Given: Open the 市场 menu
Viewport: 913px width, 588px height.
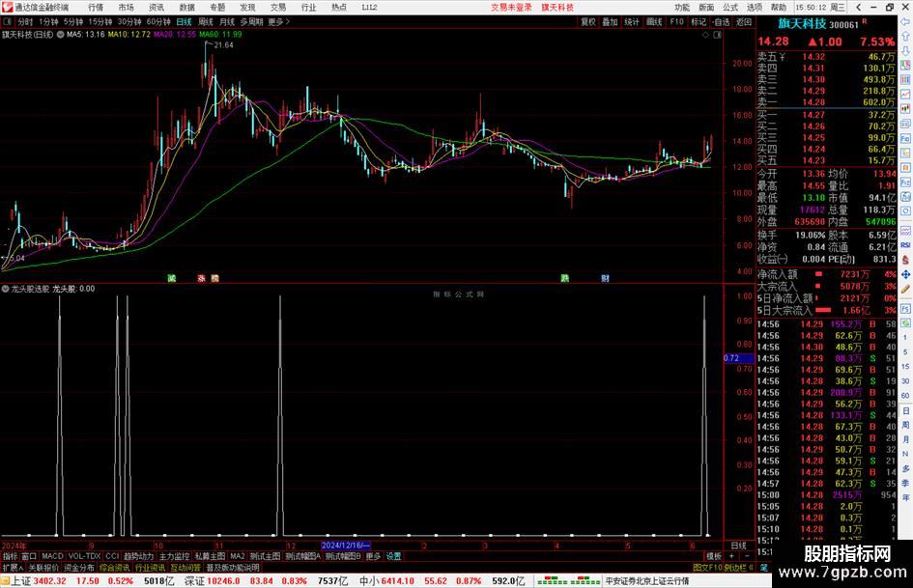Looking at the screenshot, I should [126, 7].
